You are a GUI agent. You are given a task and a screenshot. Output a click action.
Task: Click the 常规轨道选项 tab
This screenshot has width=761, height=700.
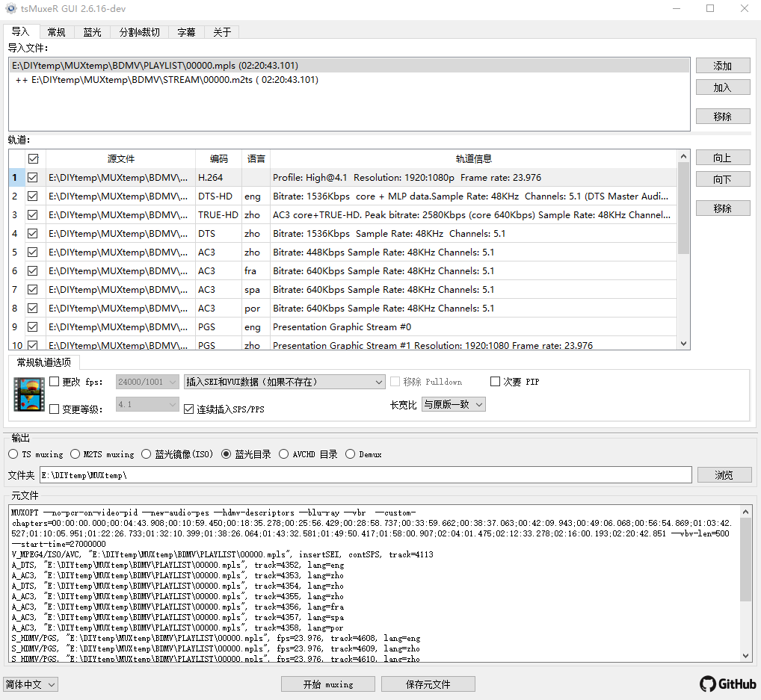pyautogui.click(x=43, y=362)
